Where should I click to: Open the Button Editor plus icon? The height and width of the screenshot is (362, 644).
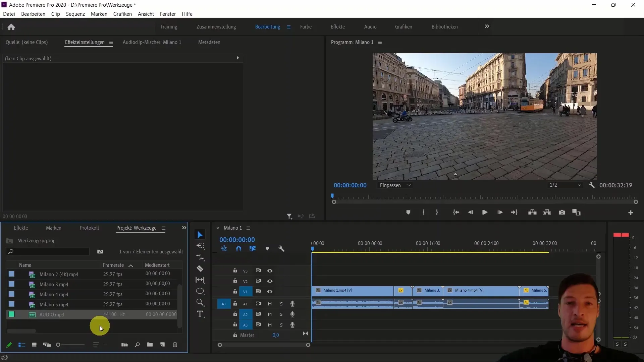tap(631, 213)
